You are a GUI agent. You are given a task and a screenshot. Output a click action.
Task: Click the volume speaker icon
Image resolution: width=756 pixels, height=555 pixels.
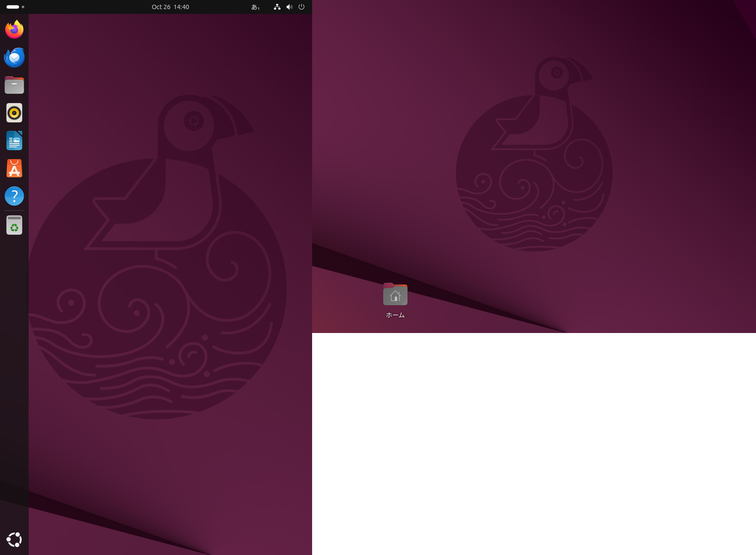tap(289, 7)
